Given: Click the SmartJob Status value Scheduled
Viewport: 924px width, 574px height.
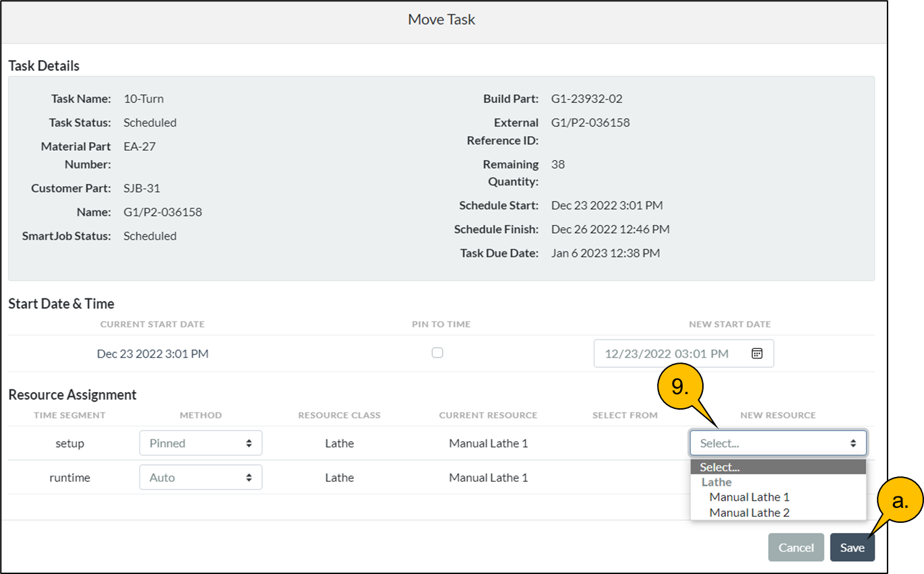Looking at the screenshot, I should 150,236.
